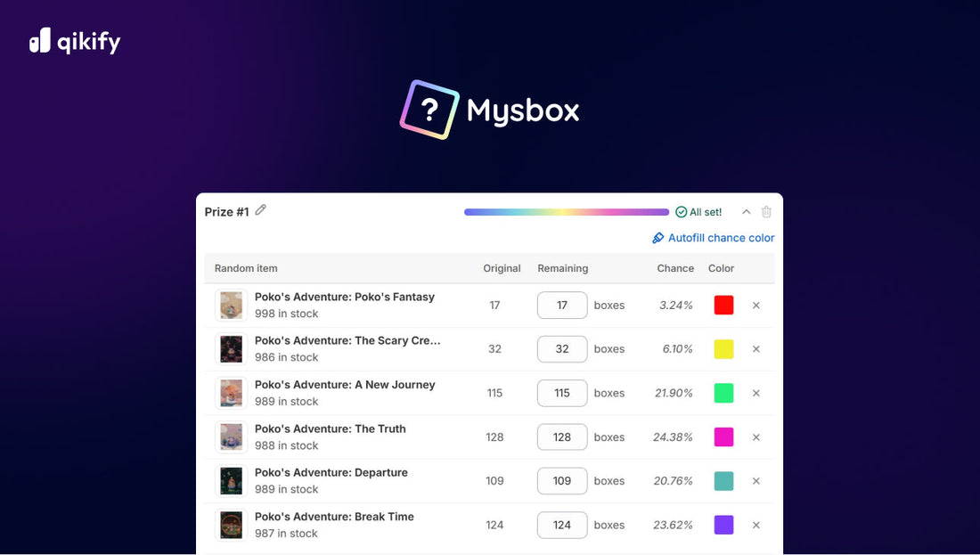The image size is (980, 555).
Task: Delete Prize #1 with the trash icon
Action: point(766,212)
